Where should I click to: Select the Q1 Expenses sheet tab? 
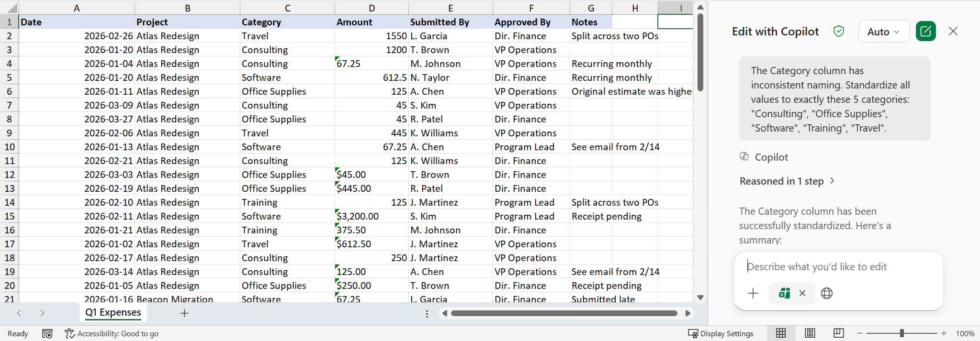[113, 313]
